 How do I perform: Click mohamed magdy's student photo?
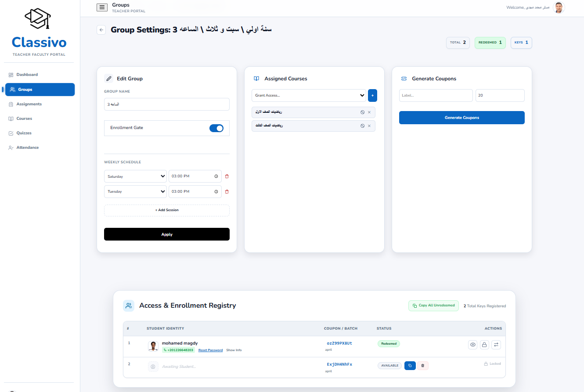153,346
